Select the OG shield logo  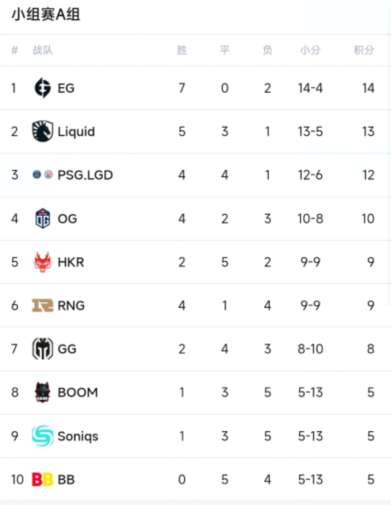43,218
